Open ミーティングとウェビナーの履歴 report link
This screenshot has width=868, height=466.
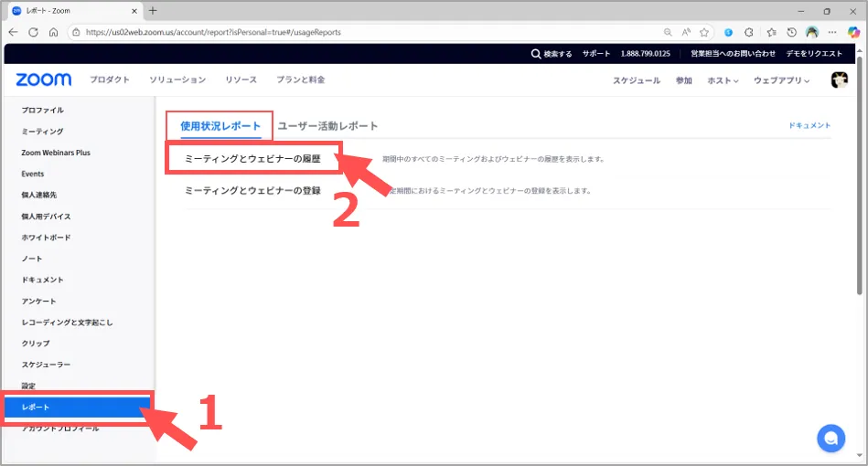click(x=252, y=159)
